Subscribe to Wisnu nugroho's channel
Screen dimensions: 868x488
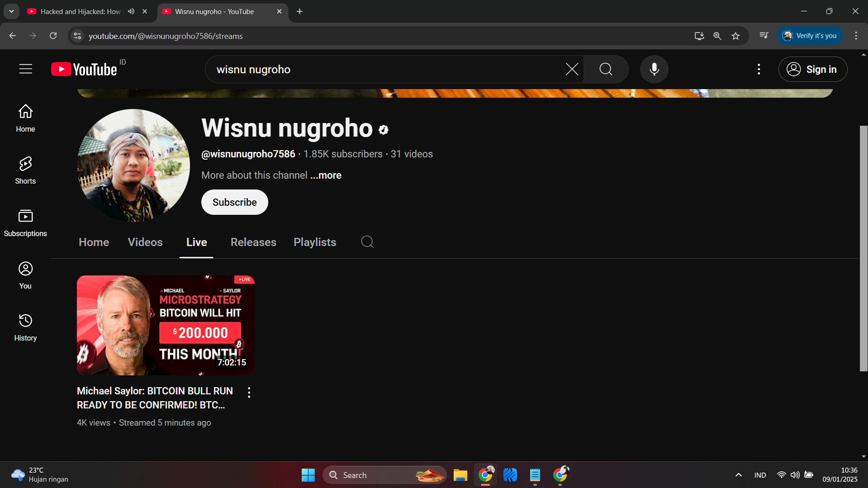pyautogui.click(x=234, y=202)
